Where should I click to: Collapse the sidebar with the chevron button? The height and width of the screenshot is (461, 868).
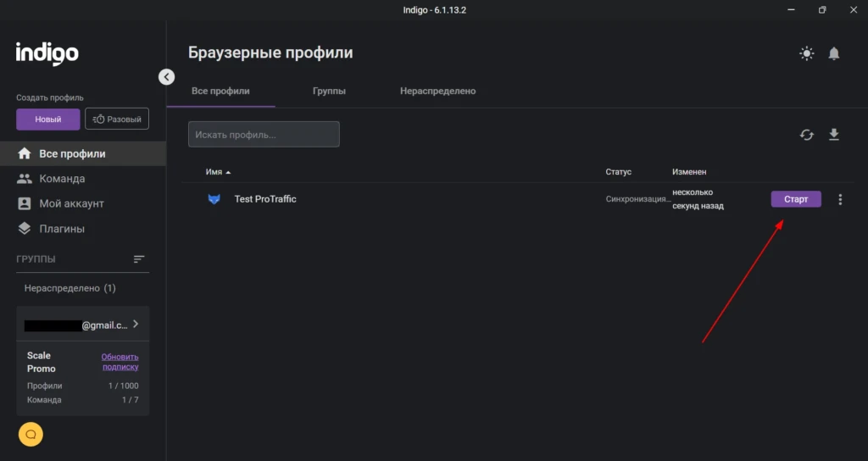pyautogui.click(x=167, y=77)
